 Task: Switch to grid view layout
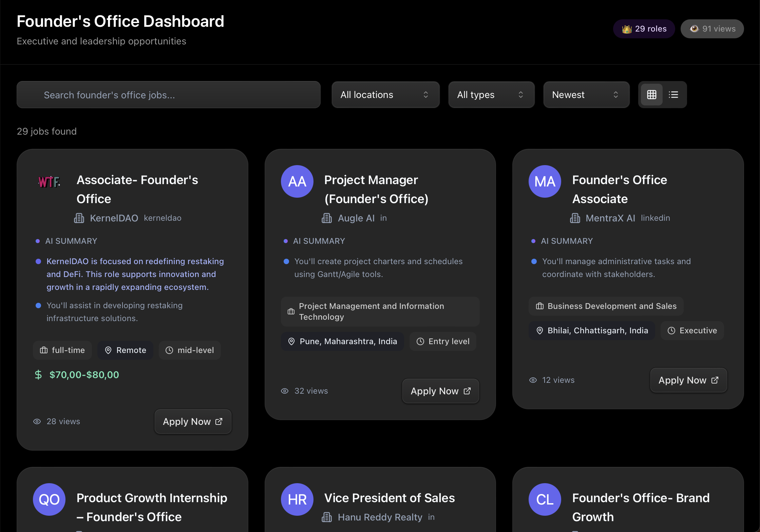651,95
